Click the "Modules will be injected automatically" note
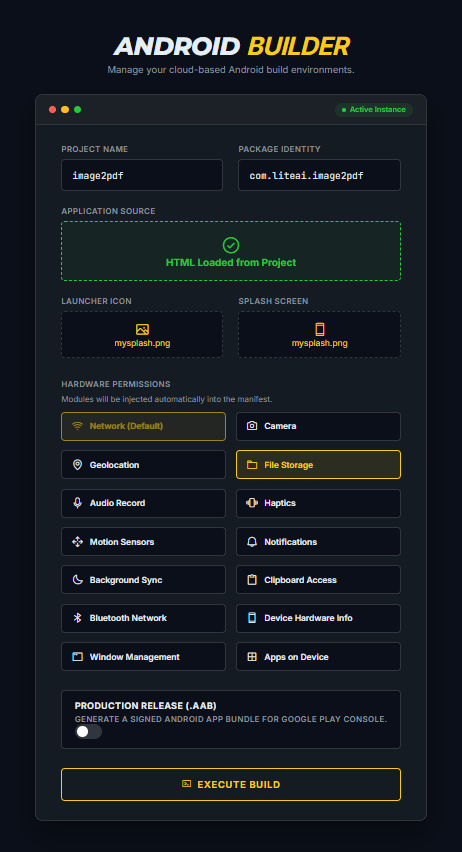462x852 pixels. click(x=167, y=399)
